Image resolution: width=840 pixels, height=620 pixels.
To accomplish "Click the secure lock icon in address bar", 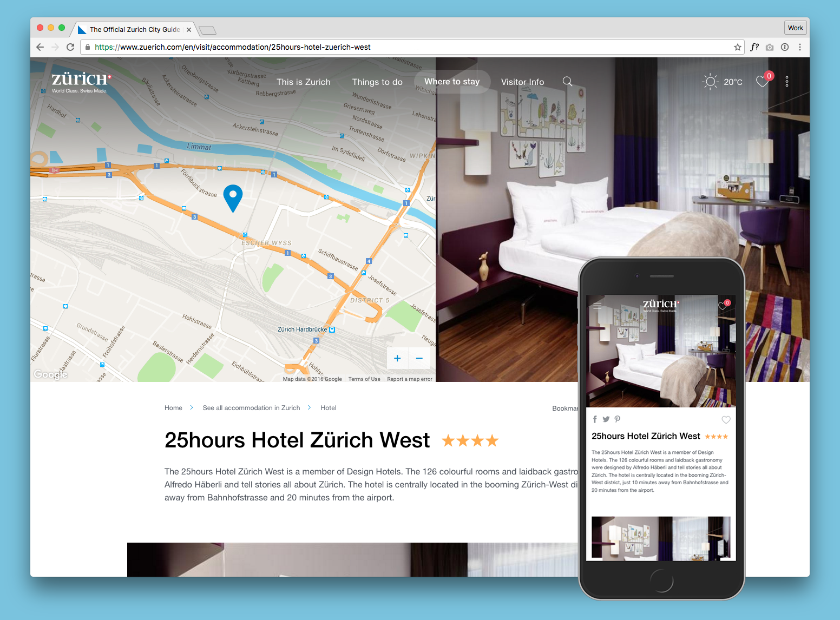I will (x=88, y=47).
